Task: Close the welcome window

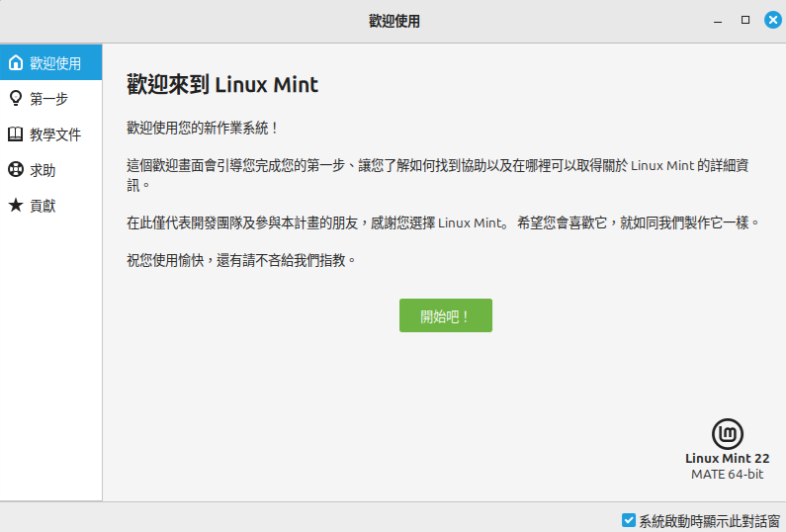Action: click(772, 20)
